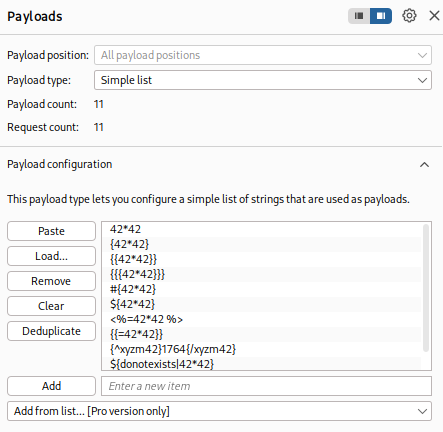
Task: Click the Add button
Action: (x=51, y=386)
